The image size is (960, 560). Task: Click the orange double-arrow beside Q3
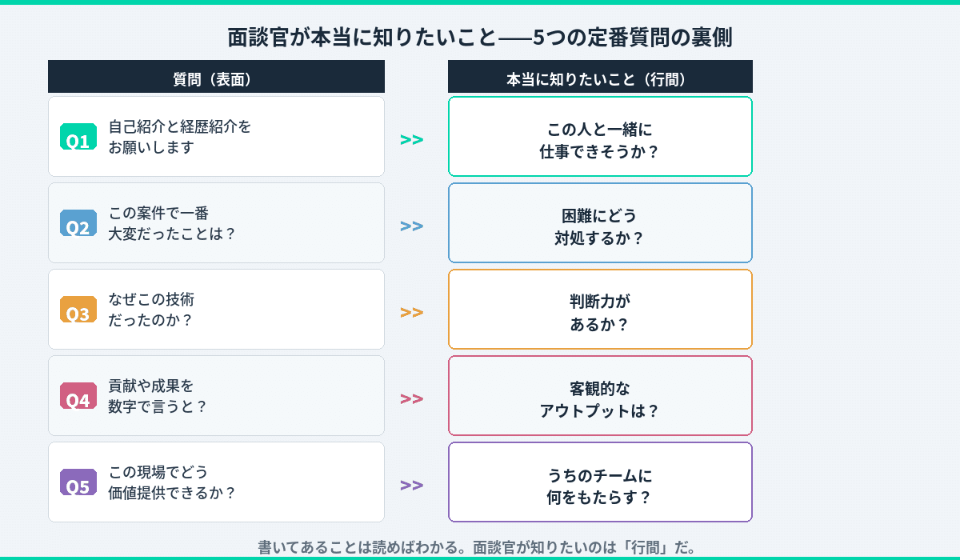tap(411, 313)
